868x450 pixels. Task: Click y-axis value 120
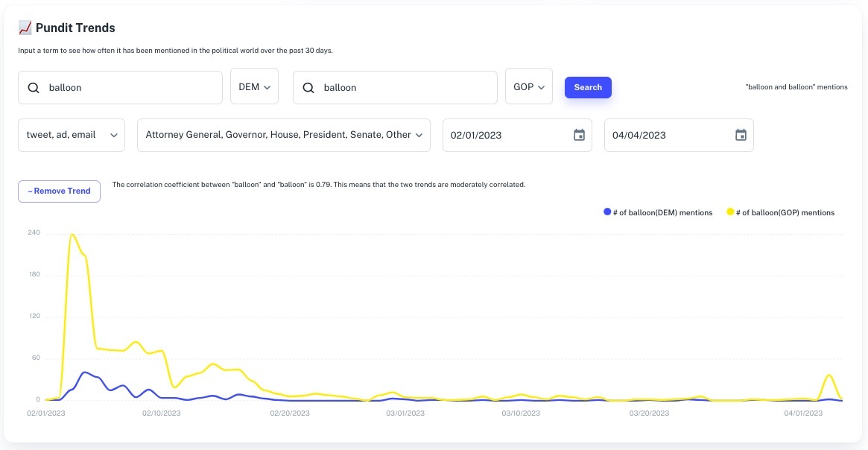[x=34, y=316]
